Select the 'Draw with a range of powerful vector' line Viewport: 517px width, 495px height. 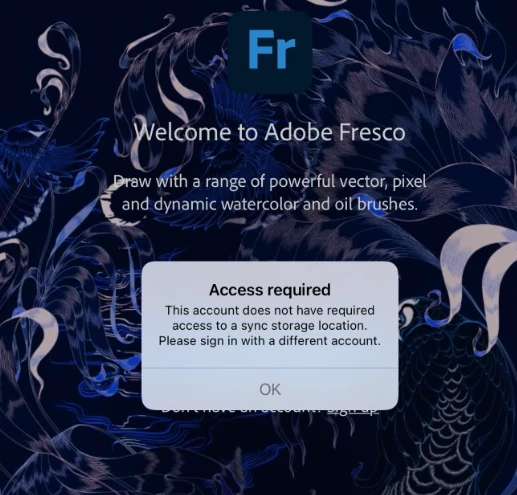[x=270, y=182]
